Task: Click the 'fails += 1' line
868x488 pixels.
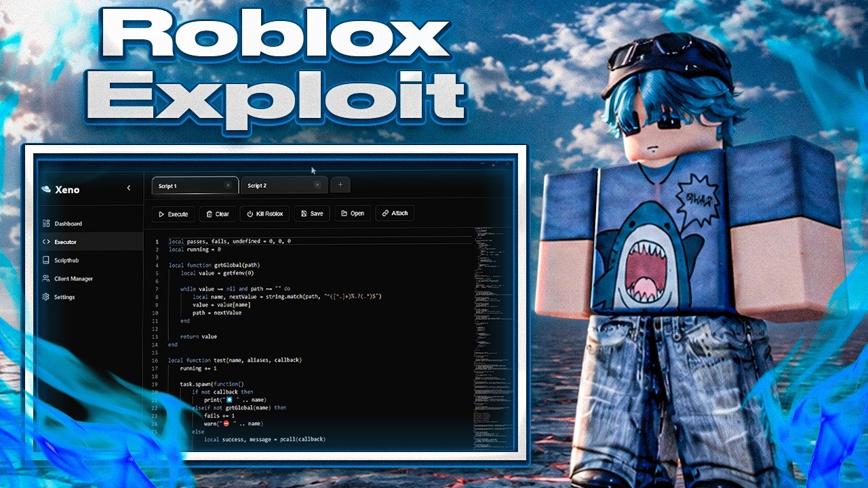Action: tap(219, 415)
